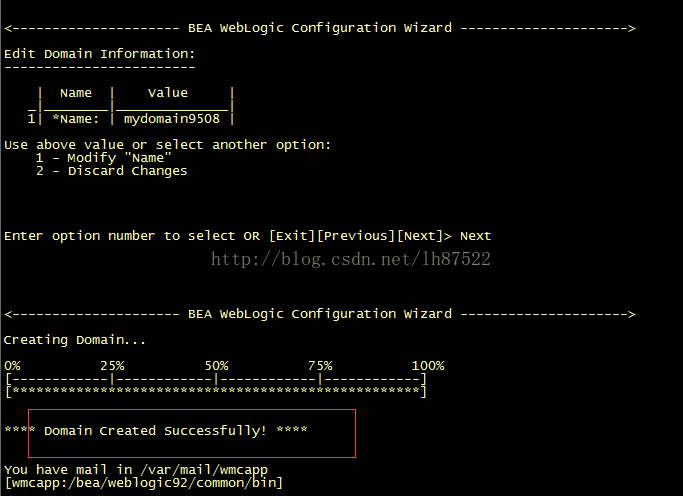Click the 50% marker on progress scale

[216, 365]
